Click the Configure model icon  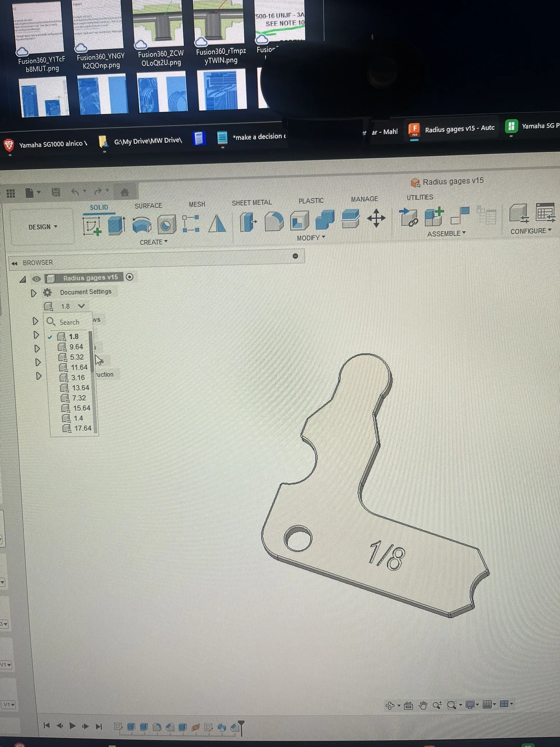pos(518,214)
